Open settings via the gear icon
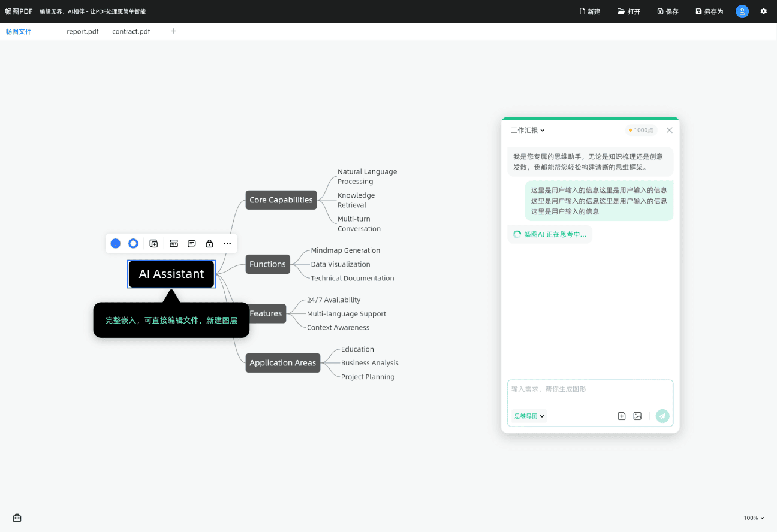 click(763, 11)
